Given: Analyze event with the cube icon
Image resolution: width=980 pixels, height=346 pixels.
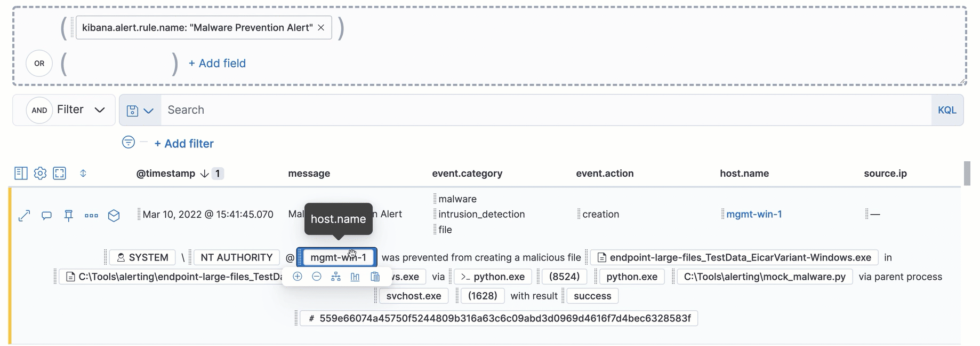Looking at the screenshot, I should point(114,216).
